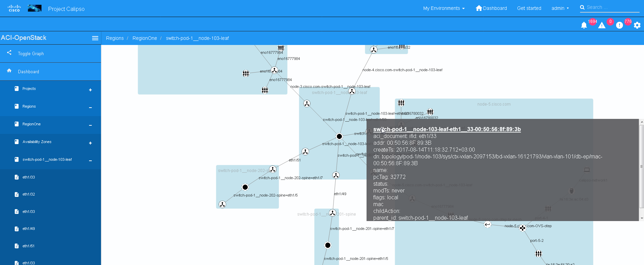Toggle the sidebar hamburger menu

tap(95, 38)
